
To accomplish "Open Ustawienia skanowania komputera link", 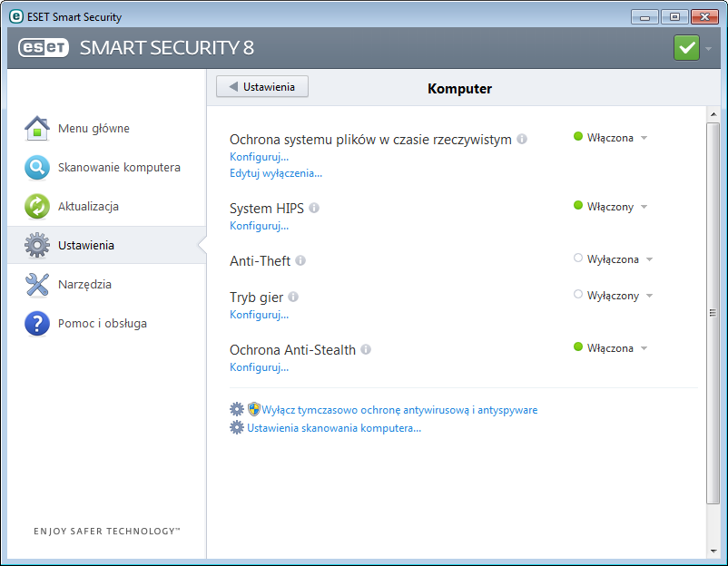I will [x=334, y=428].
